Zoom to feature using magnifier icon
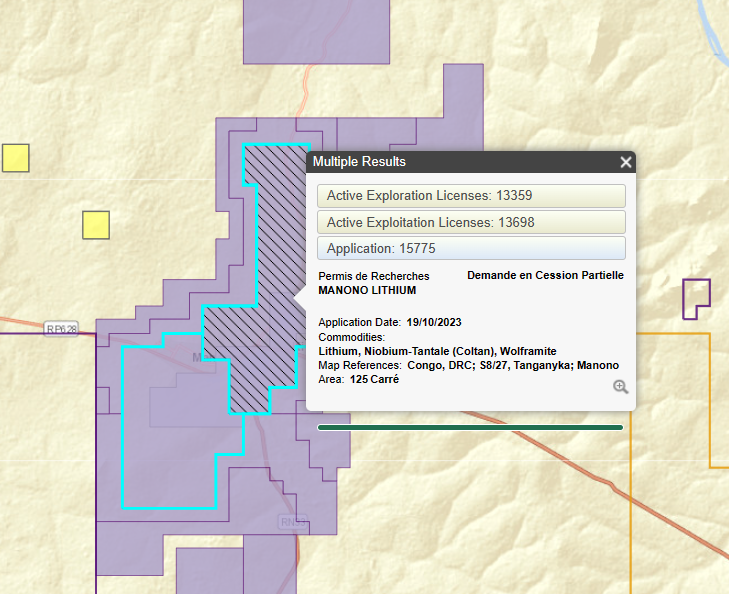The width and height of the screenshot is (729, 594). pos(620,387)
